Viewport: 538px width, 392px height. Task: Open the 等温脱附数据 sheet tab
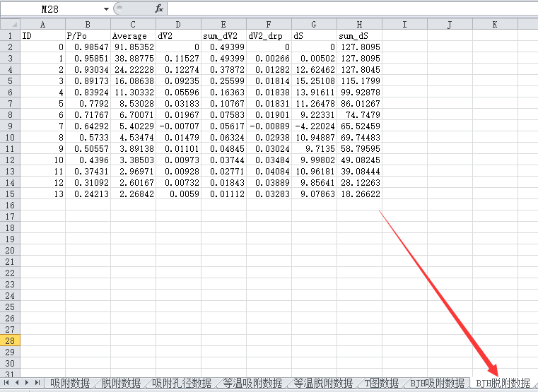[x=324, y=383]
